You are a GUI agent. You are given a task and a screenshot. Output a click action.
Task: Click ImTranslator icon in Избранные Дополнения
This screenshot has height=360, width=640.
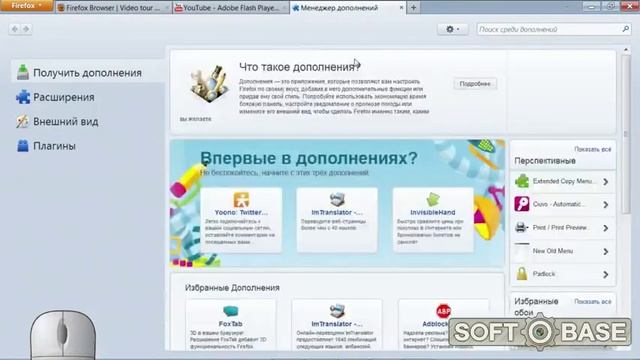(337, 311)
